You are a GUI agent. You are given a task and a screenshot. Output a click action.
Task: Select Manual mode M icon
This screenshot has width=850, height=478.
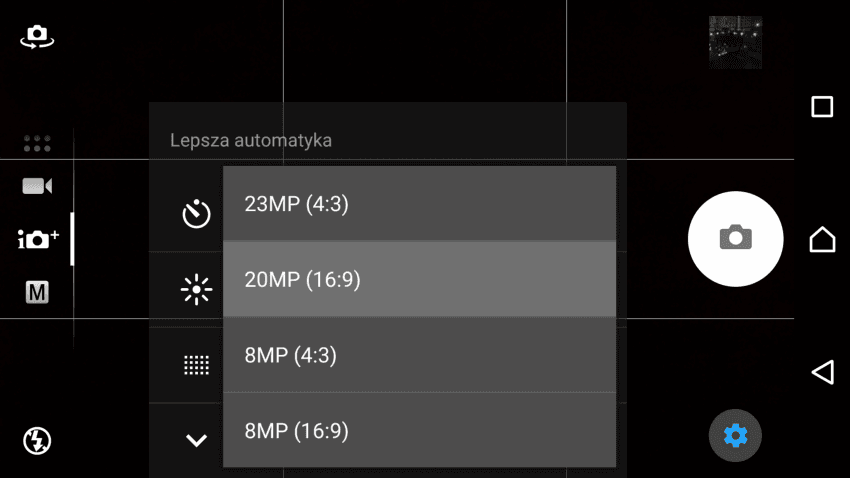click(37, 292)
